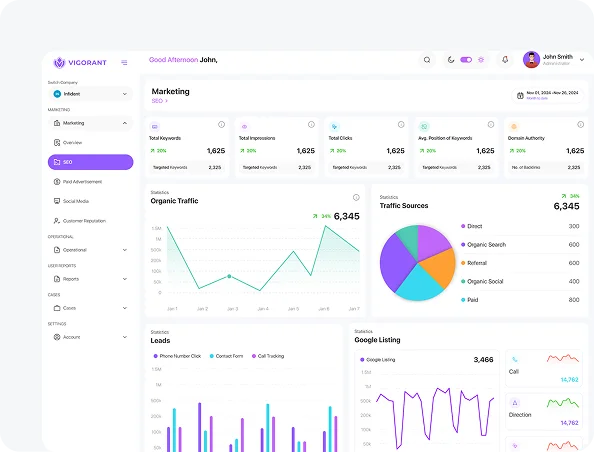Image resolution: width=594 pixels, height=452 pixels.
Task: Click the calendar icon in date picker
Action: click(x=520, y=95)
